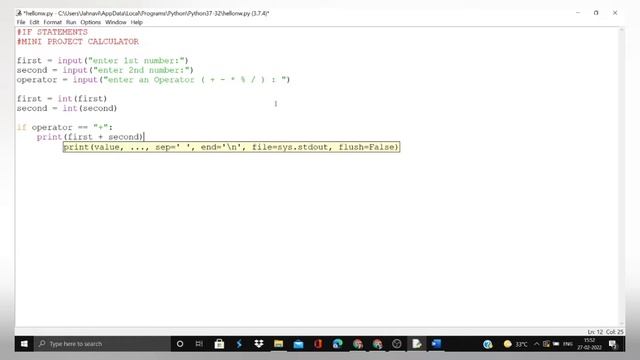
Task: Close the IDLE editor window
Action: point(615,13)
